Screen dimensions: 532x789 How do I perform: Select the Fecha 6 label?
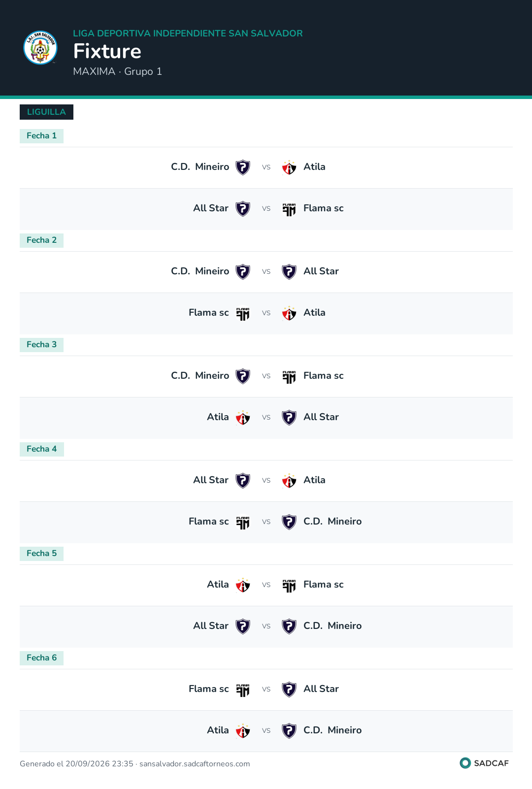point(41,658)
